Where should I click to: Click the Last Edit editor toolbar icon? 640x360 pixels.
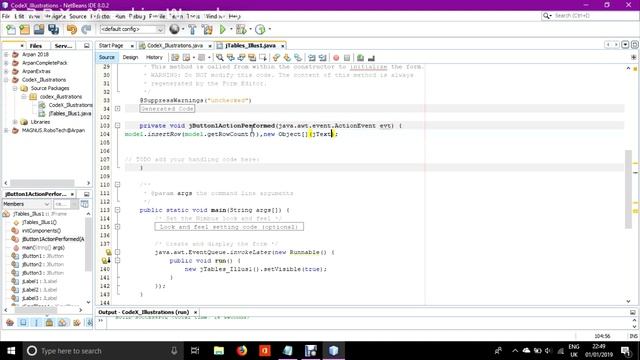[175, 58]
